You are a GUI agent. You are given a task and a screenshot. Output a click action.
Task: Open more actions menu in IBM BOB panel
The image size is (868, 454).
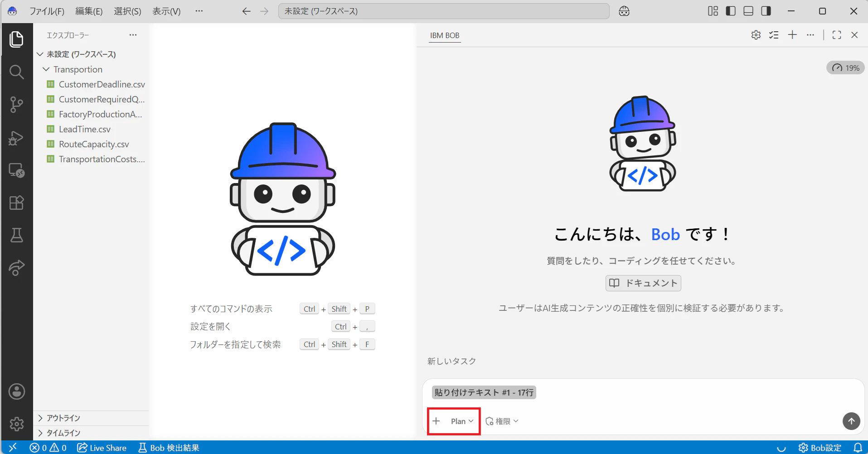click(810, 35)
